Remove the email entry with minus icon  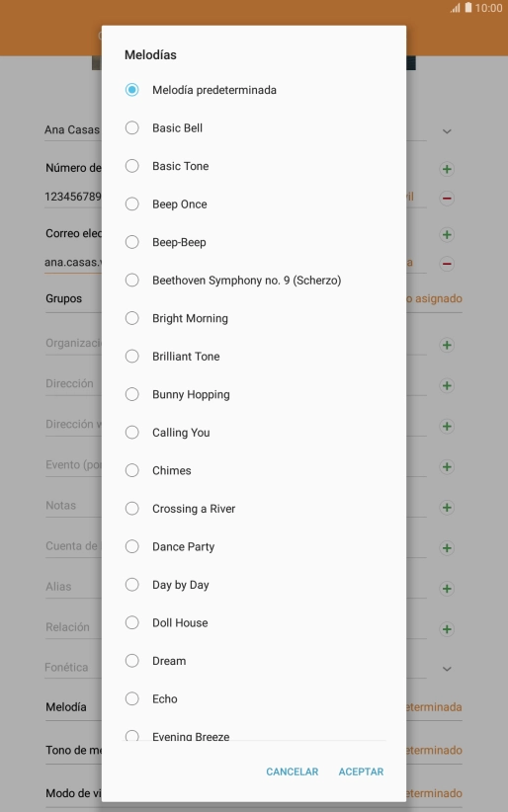pos(447,264)
